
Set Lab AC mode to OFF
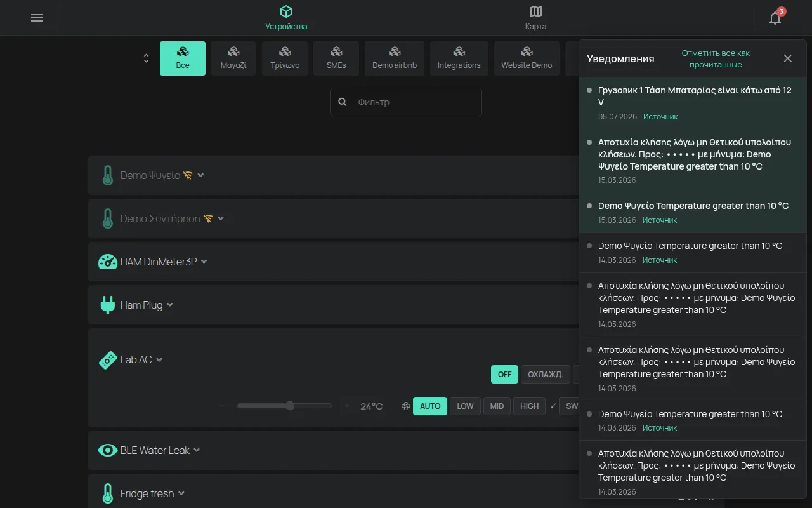click(504, 374)
